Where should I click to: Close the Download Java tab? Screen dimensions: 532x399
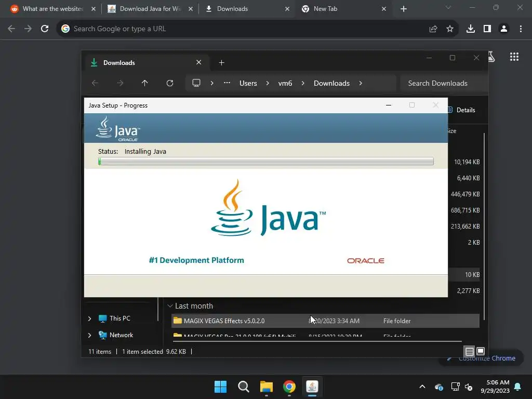click(191, 9)
